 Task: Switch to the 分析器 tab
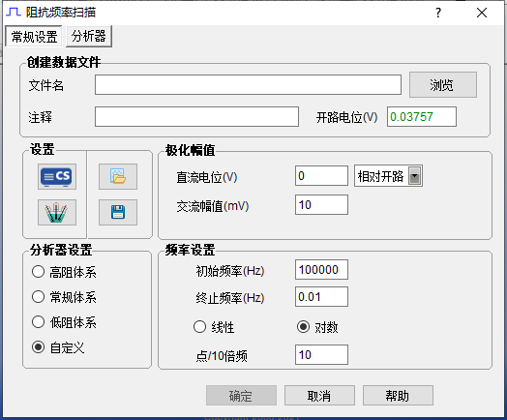(89, 36)
